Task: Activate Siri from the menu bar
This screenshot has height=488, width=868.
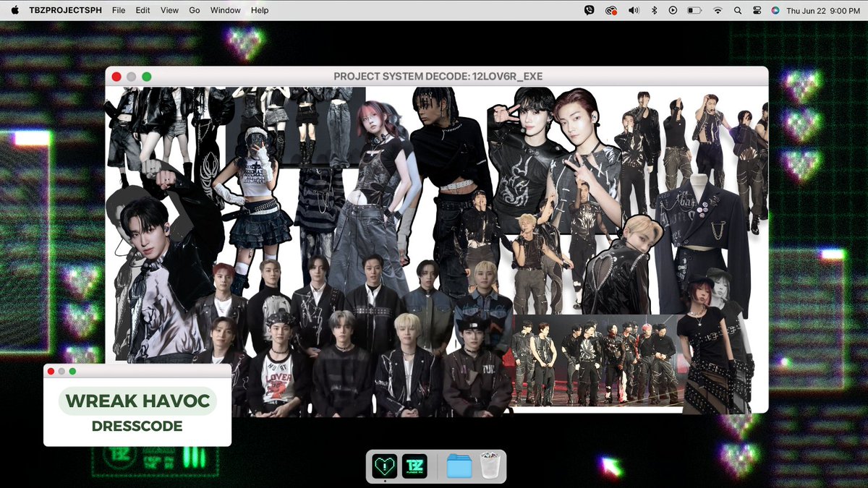Action: (775, 10)
